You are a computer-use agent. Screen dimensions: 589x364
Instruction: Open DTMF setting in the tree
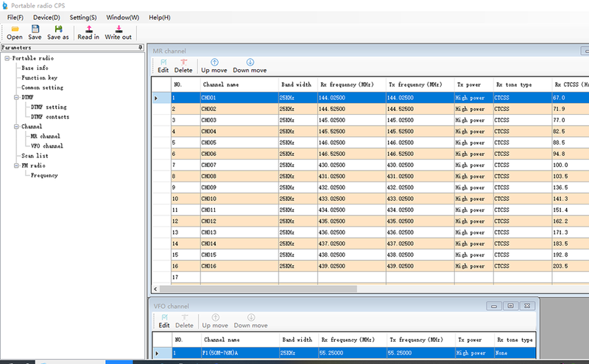click(49, 107)
